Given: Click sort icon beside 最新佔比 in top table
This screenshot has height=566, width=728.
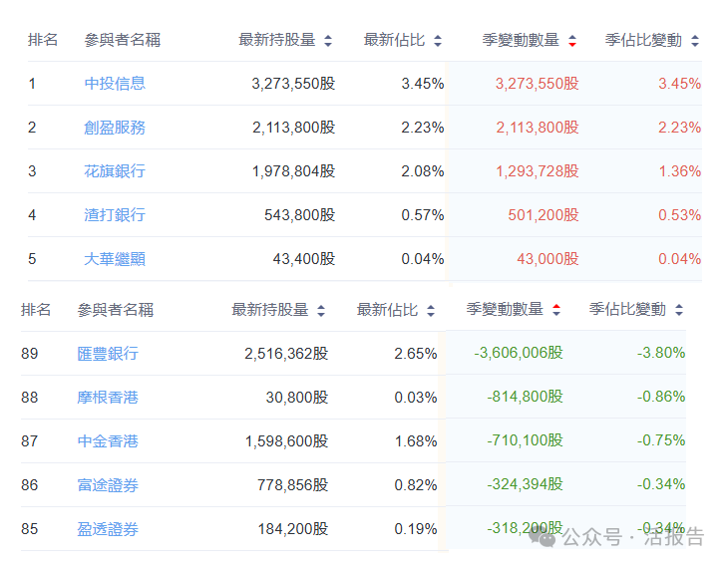Looking at the screenshot, I should tap(437, 41).
